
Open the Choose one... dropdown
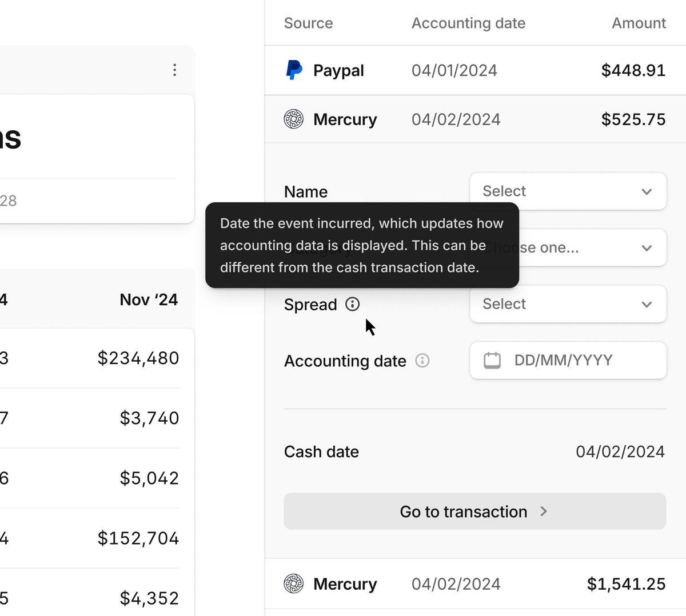[568, 247]
